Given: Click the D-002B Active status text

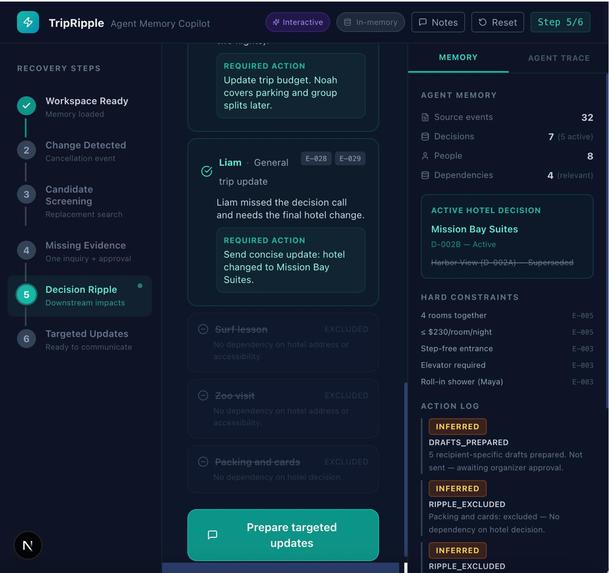Looking at the screenshot, I should [463, 244].
